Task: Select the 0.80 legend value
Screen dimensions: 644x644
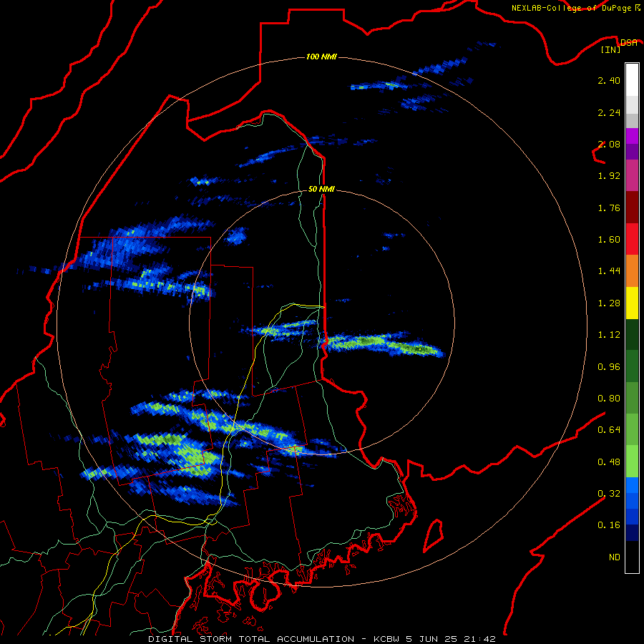Action: (609, 399)
